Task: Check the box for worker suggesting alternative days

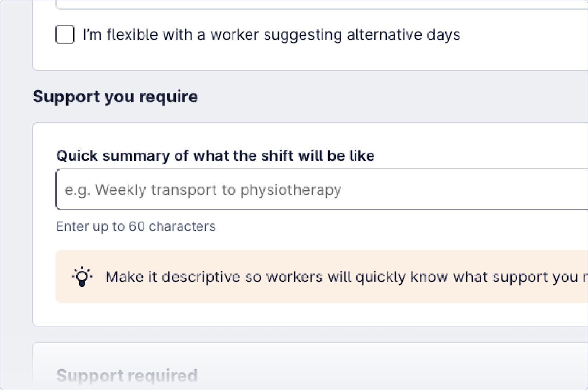Action: [x=65, y=35]
